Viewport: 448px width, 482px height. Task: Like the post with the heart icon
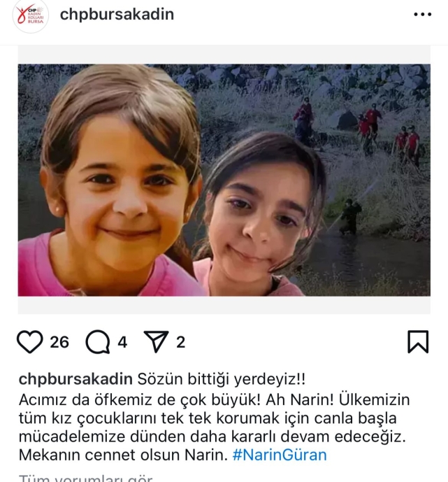29,341
